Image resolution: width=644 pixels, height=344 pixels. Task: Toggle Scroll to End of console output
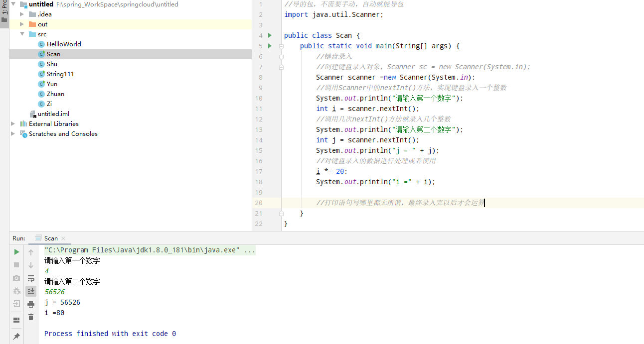[x=31, y=291]
